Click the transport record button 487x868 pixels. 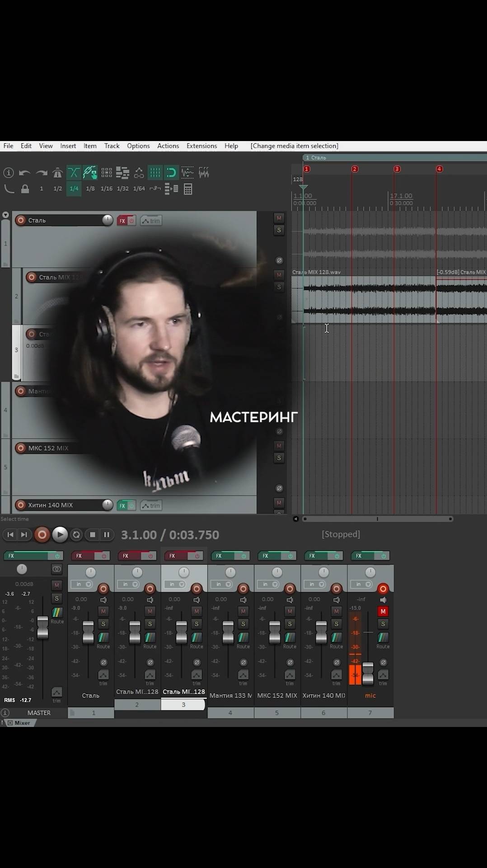pos(42,535)
